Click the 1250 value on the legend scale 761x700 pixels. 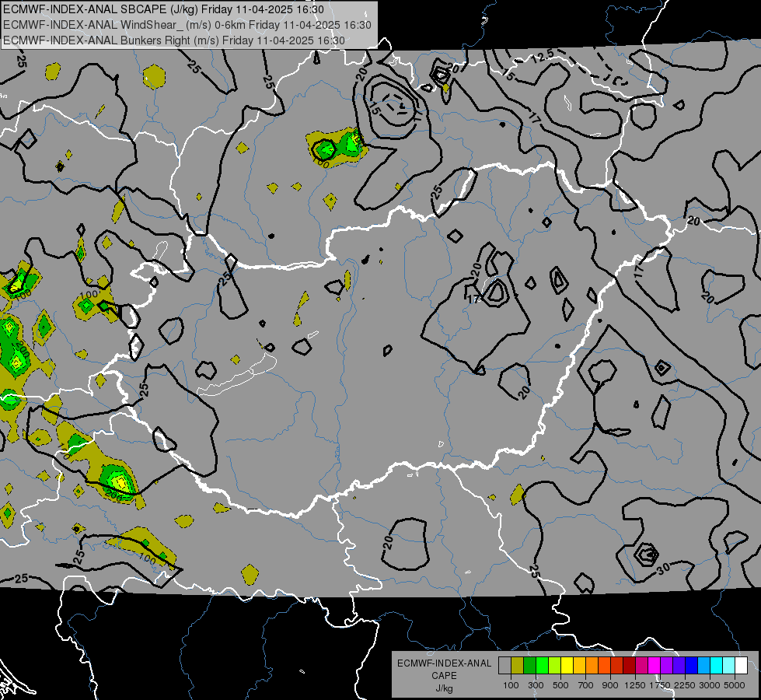pos(635,685)
